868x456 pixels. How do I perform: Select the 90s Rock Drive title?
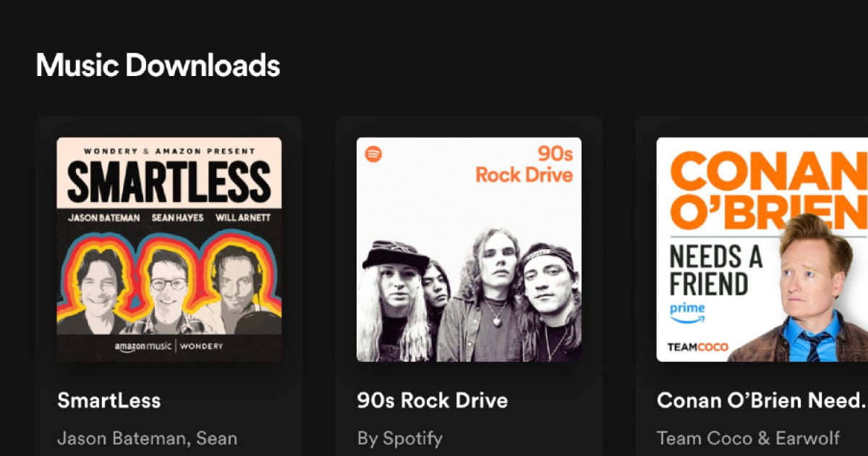433,400
